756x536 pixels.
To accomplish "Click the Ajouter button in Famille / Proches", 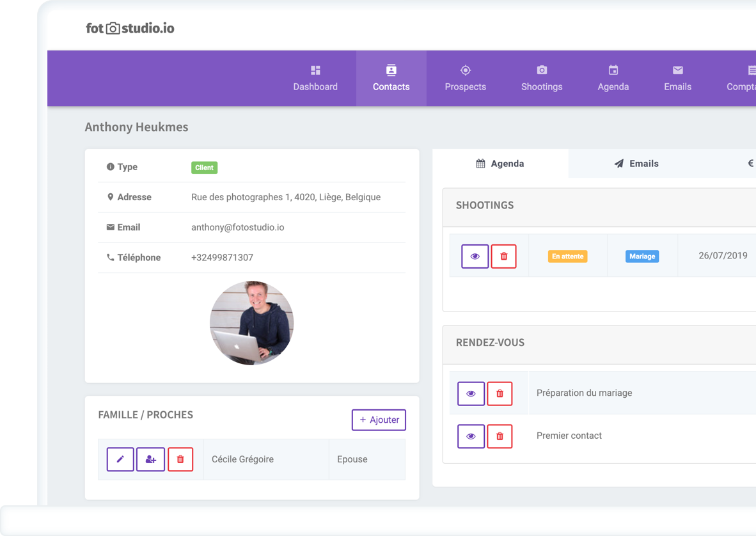I will (379, 420).
